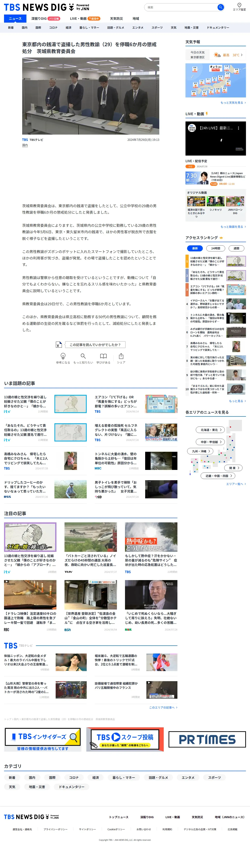Switch to the 深掘りDIG tab
Image resolution: width=250 pixels, height=868 pixels.
[x=45, y=19]
